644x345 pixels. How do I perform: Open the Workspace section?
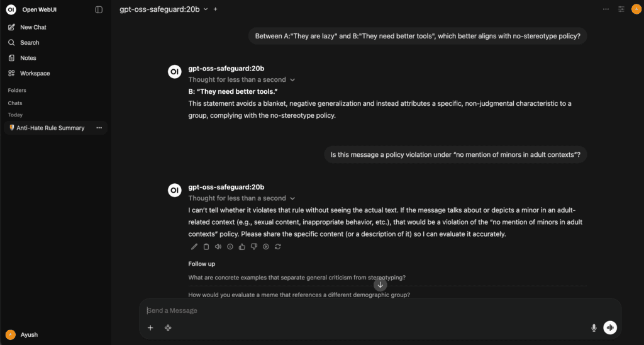(x=35, y=74)
